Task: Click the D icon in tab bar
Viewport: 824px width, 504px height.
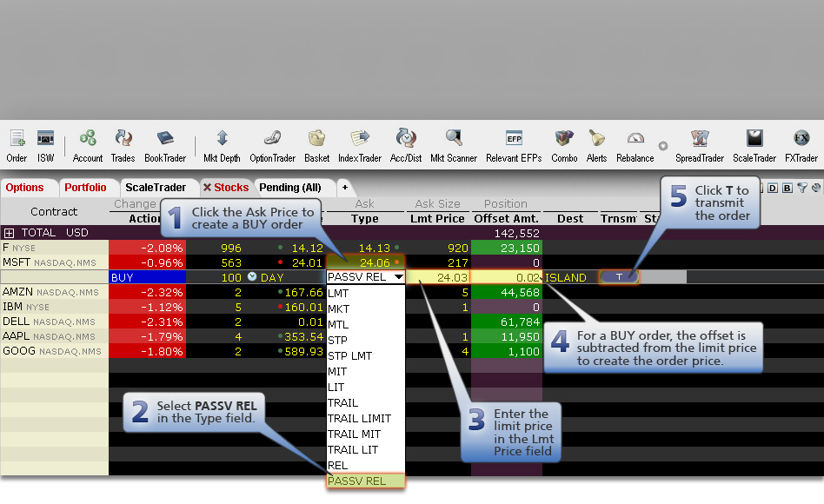Action: coord(773,188)
